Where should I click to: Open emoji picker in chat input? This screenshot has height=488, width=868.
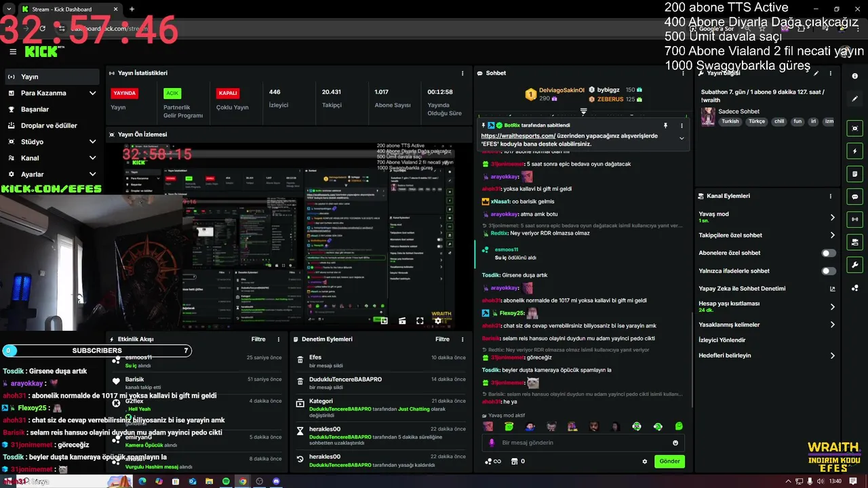click(675, 443)
